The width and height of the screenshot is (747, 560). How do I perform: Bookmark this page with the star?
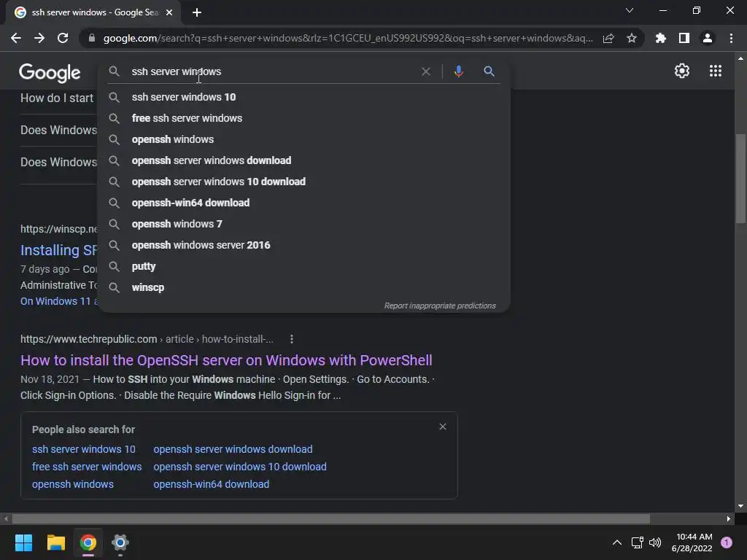tap(632, 38)
